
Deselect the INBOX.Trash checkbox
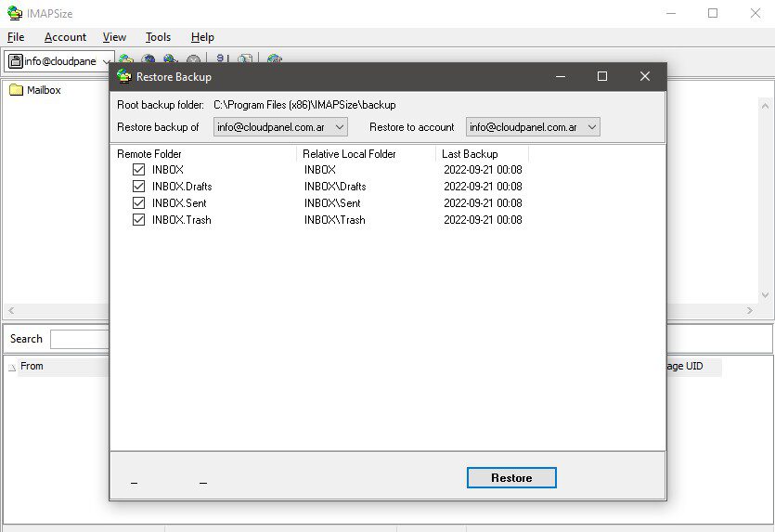coord(138,220)
